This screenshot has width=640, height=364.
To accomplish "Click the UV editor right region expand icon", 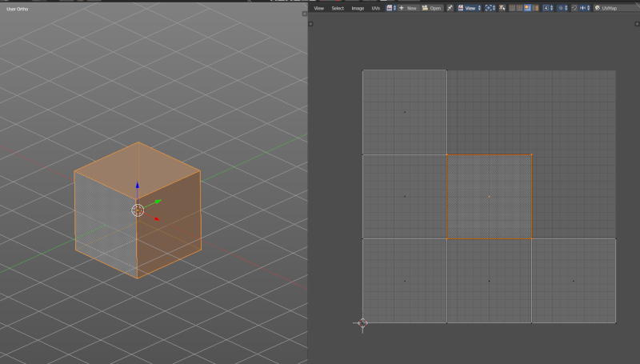I will pos(637,24).
